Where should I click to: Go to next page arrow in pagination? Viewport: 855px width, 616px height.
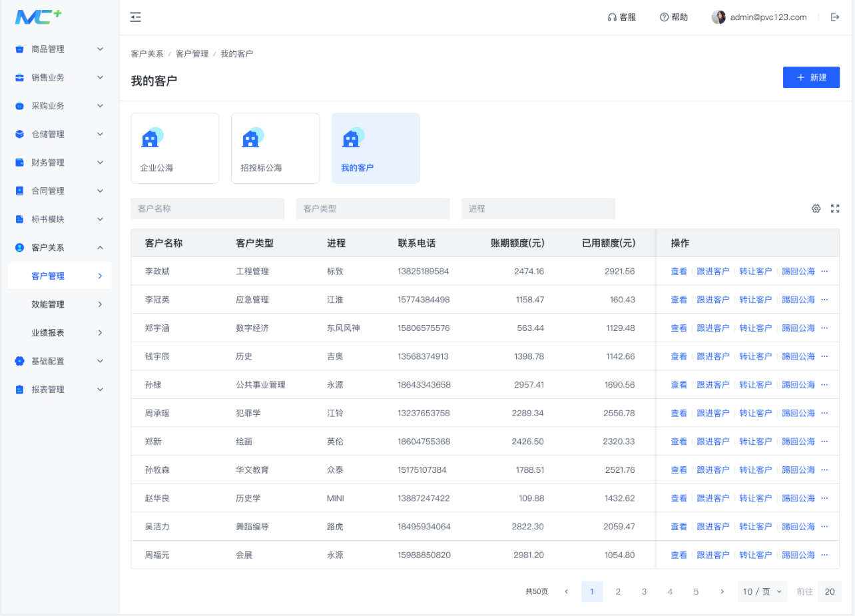[x=722, y=591]
